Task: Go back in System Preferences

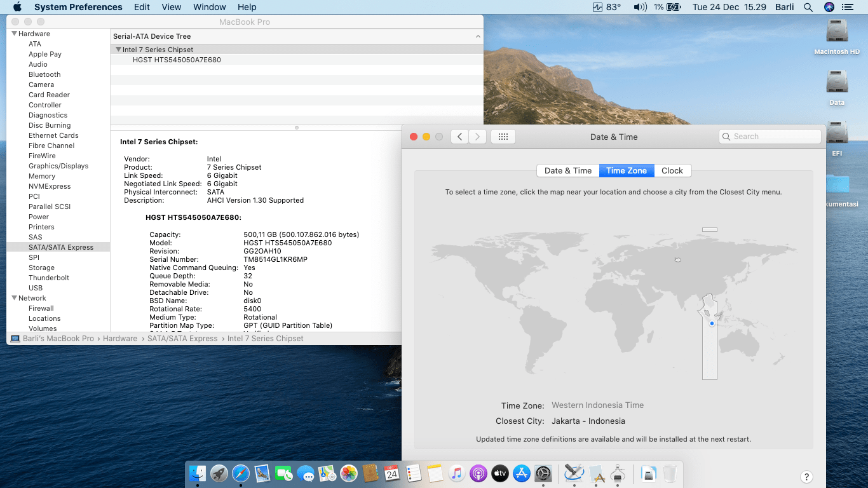Action: tap(459, 137)
